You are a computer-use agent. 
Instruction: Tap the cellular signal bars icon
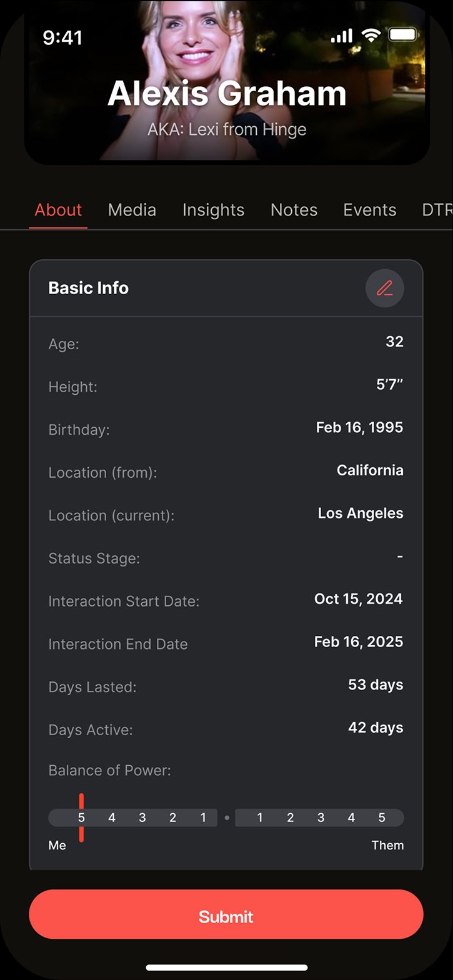[x=342, y=37]
